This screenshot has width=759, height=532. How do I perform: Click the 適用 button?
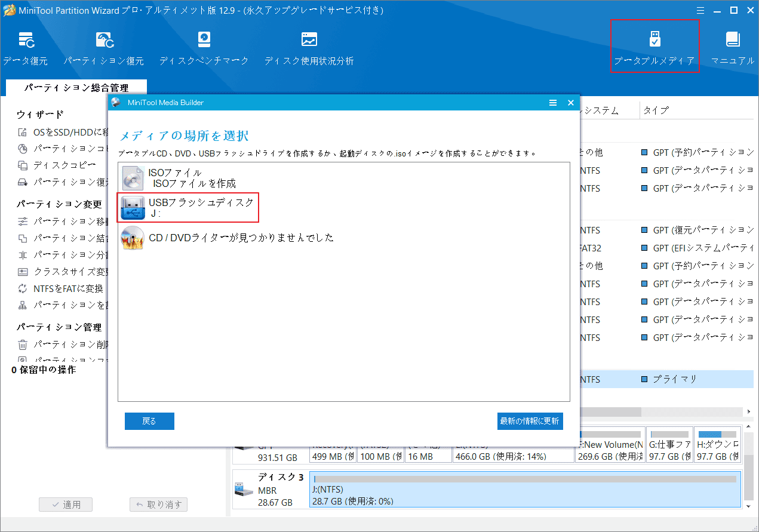66,505
